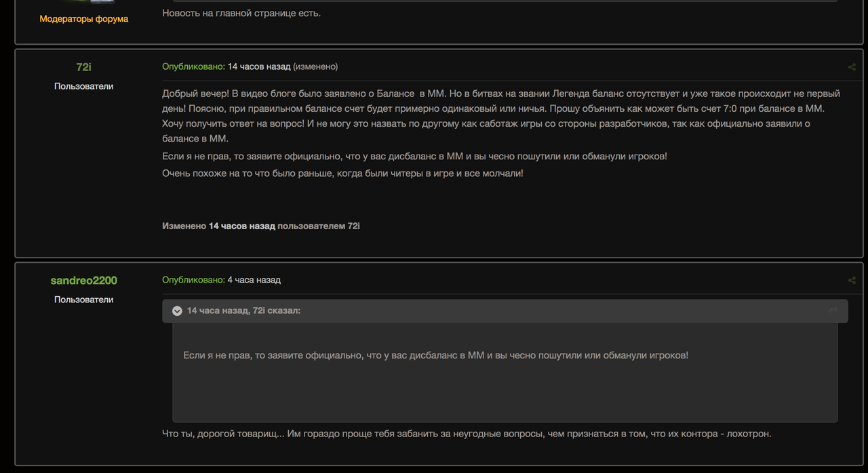Click the share icon on sandreo2200's post

click(x=851, y=281)
